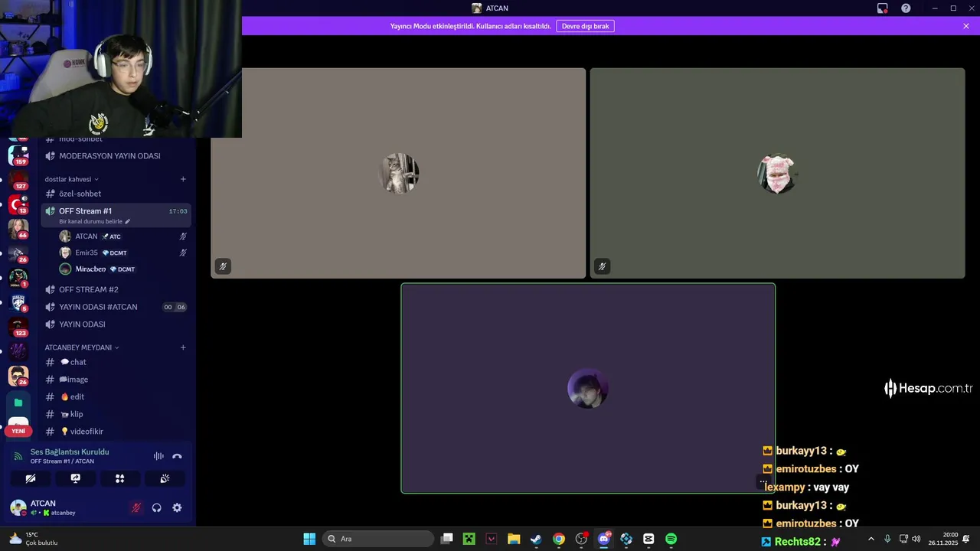Viewport: 980px width, 551px height.
Task: Toggle deafen headphones icon
Action: 156,507
